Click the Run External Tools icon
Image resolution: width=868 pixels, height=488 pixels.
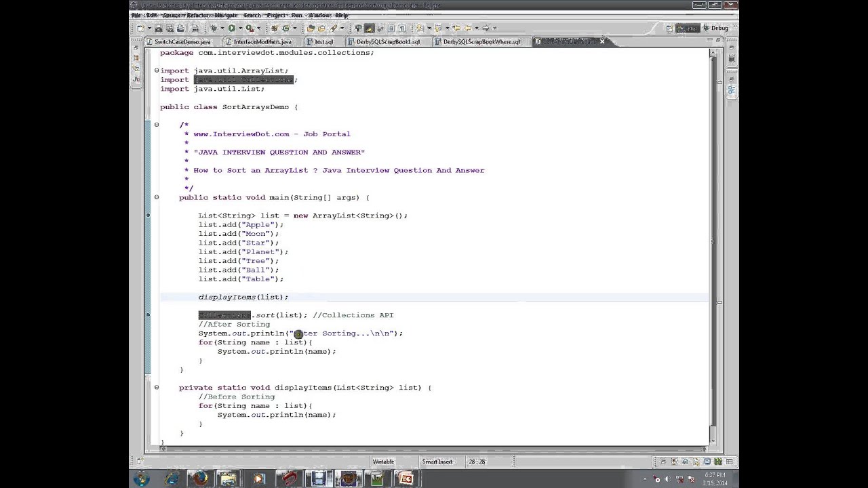[x=249, y=28]
